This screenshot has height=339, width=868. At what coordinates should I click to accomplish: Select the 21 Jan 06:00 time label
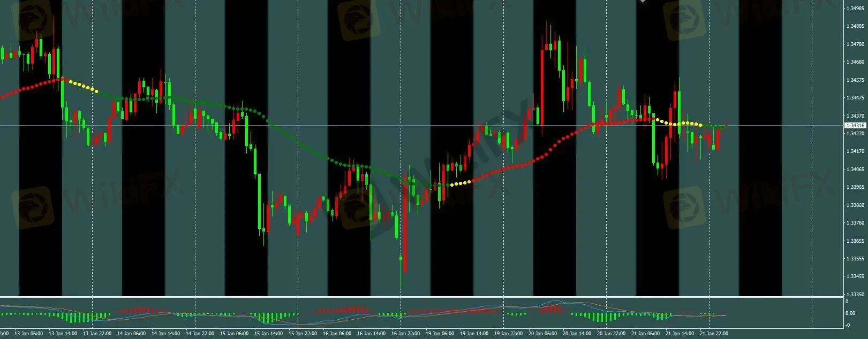pyautogui.click(x=645, y=334)
